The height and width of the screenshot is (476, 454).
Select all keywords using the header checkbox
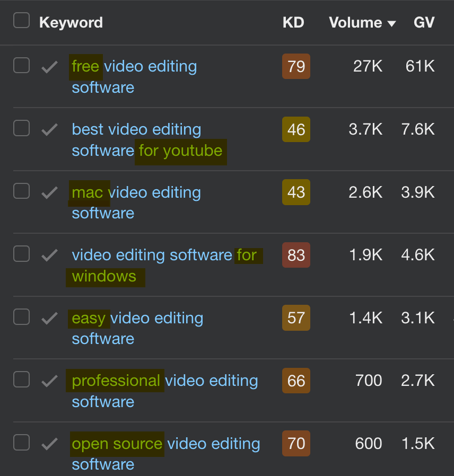(x=21, y=20)
